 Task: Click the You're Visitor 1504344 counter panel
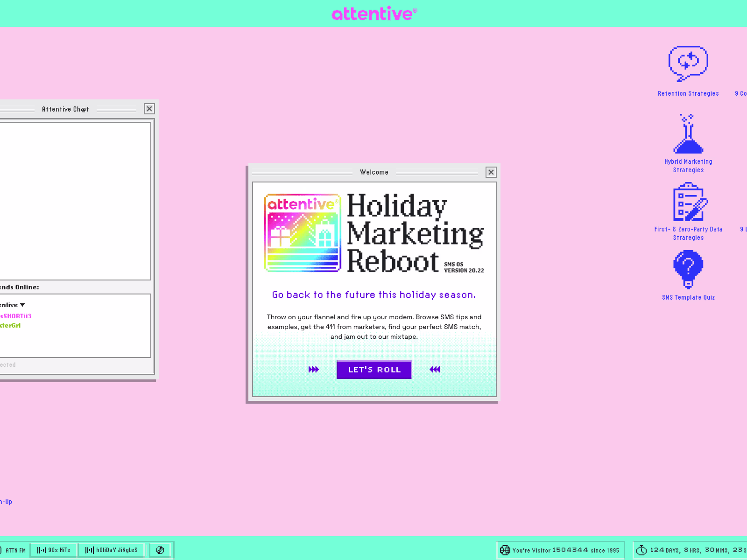click(560, 550)
